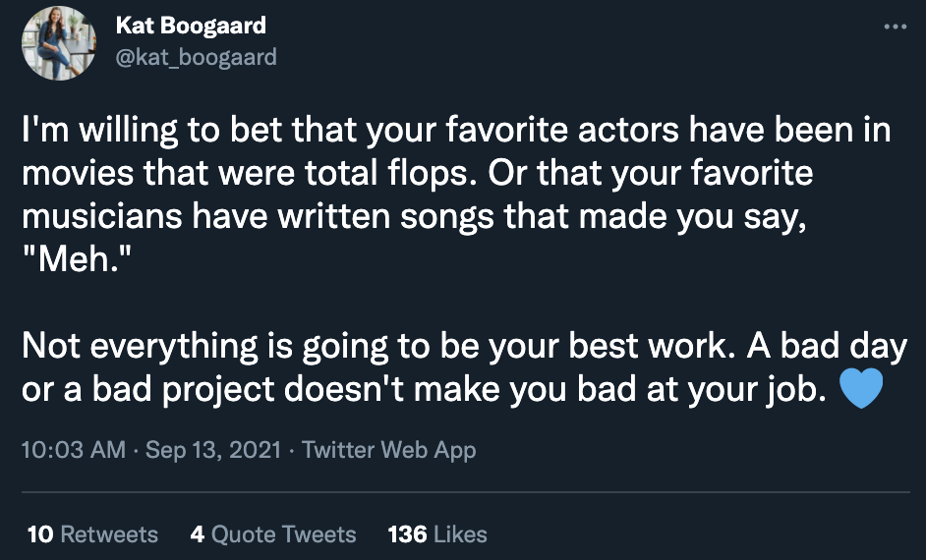This screenshot has width=926, height=560.
Task: Select the retweet count number 10
Action: click(40, 534)
